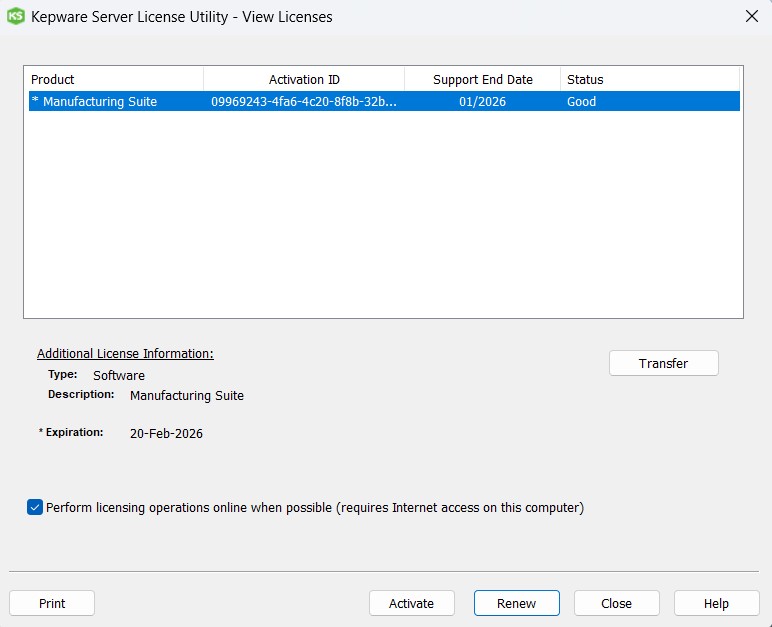Select the Manufacturing Suite license row
This screenshot has width=772, height=627.
click(x=100, y=101)
